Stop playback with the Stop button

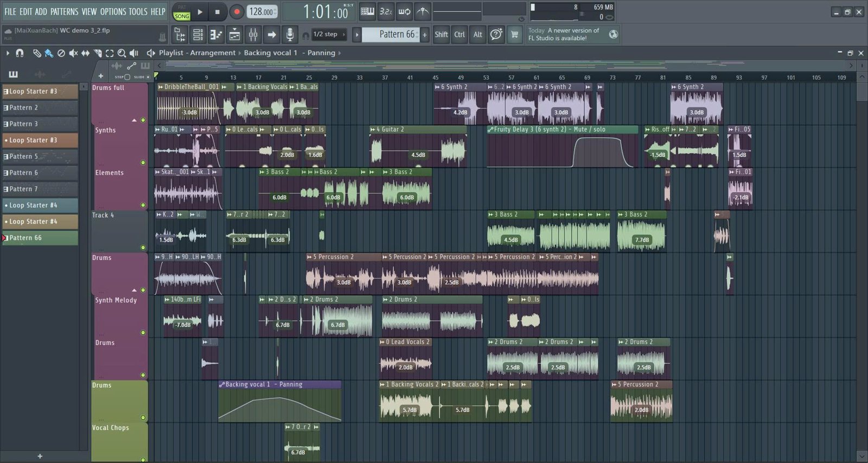tap(218, 11)
